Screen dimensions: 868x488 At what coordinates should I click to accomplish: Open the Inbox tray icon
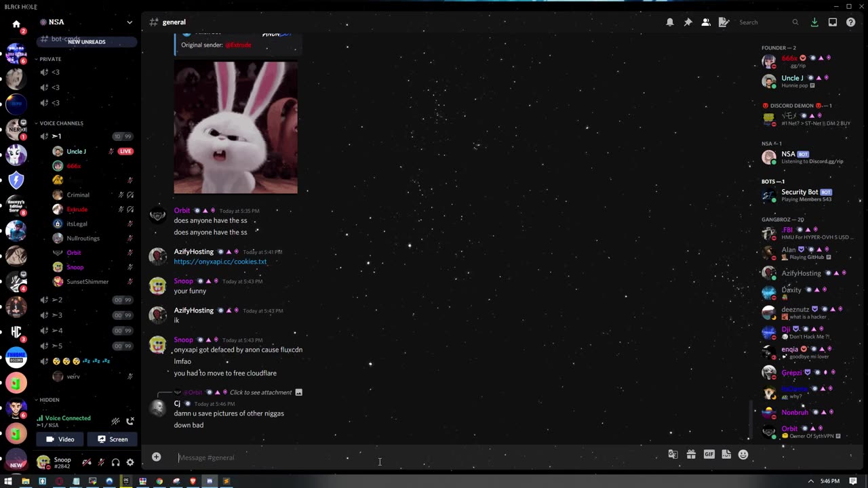tap(833, 22)
